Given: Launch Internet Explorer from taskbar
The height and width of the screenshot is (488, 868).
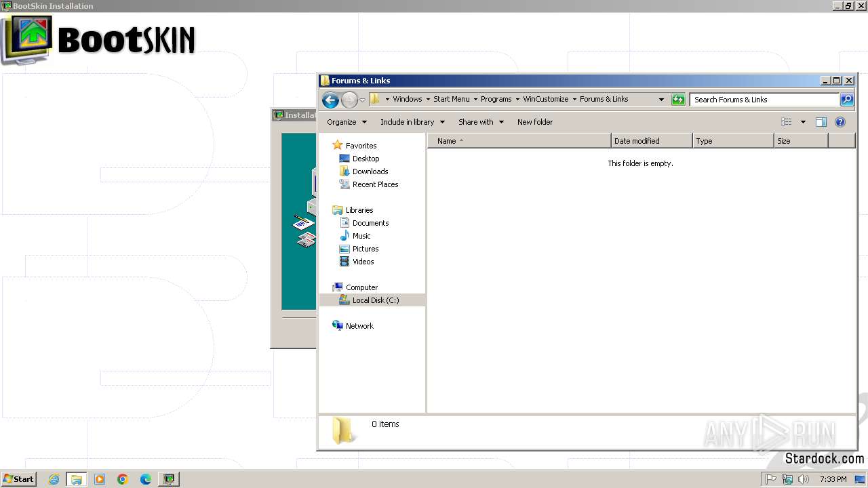Looking at the screenshot, I should 54,479.
